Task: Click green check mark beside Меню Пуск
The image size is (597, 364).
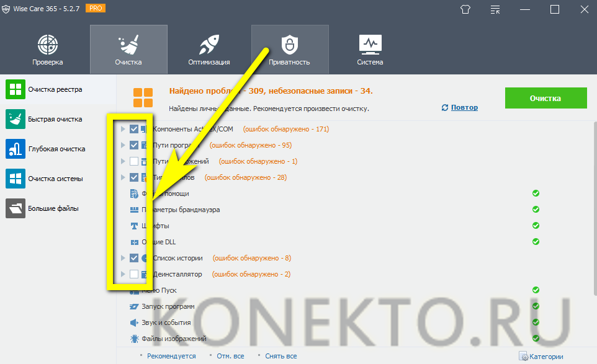Action: pyautogui.click(x=536, y=290)
